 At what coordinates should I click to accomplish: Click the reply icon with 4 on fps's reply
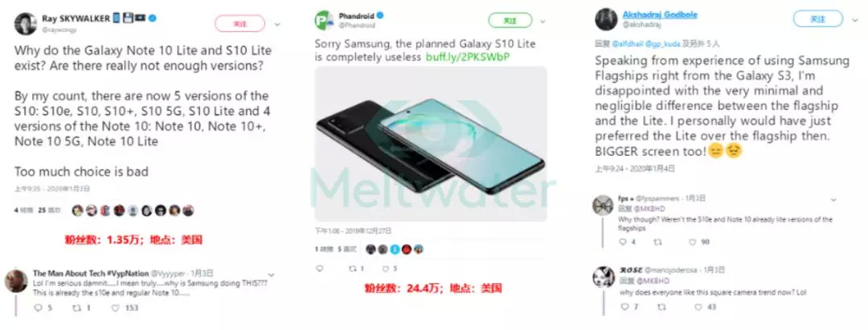[622, 242]
